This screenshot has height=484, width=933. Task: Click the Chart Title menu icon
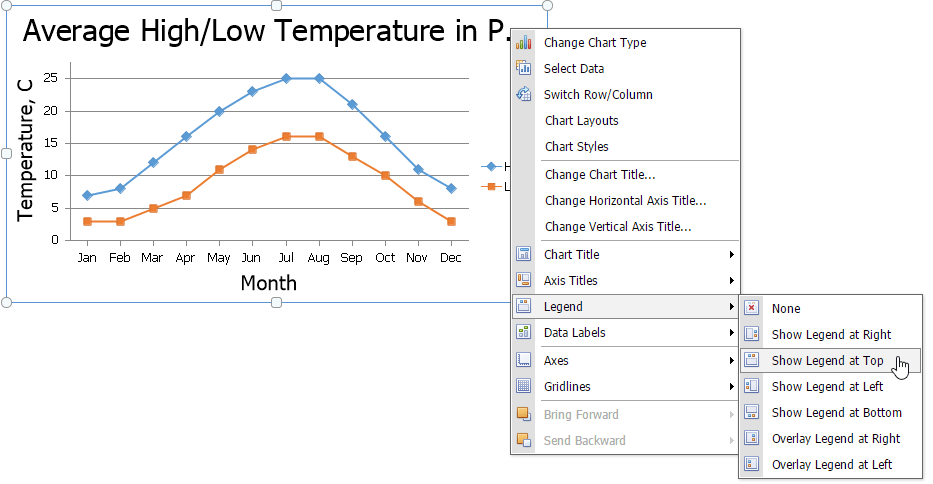pyautogui.click(x=523, y=254)
